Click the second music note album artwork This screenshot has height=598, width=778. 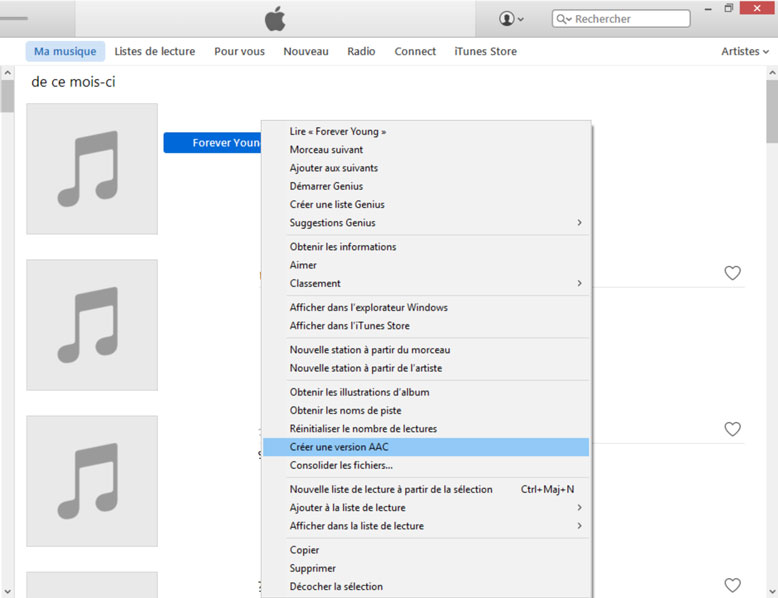tap(92, 325)
